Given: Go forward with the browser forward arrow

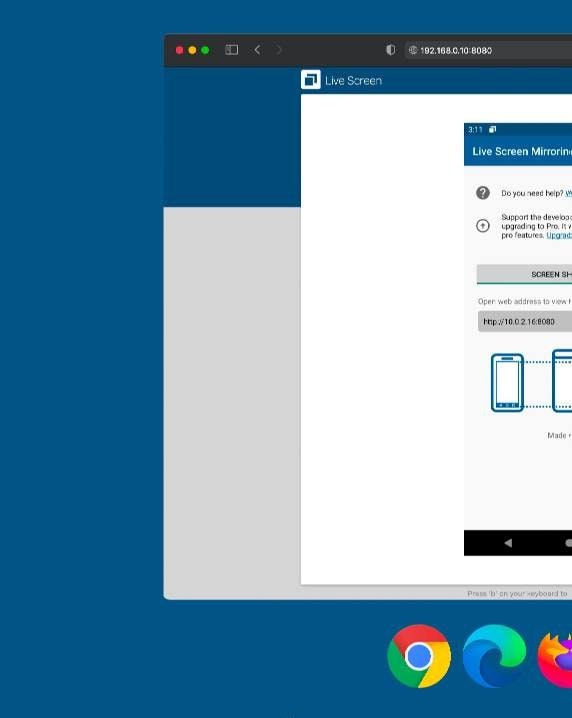Looking at the screenshot, I should (x=278, y=50).
